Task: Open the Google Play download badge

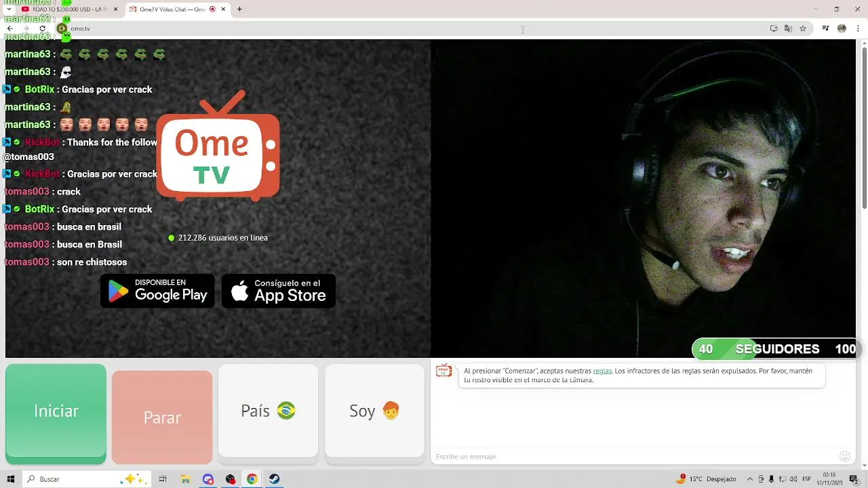Action: [157, 291]
